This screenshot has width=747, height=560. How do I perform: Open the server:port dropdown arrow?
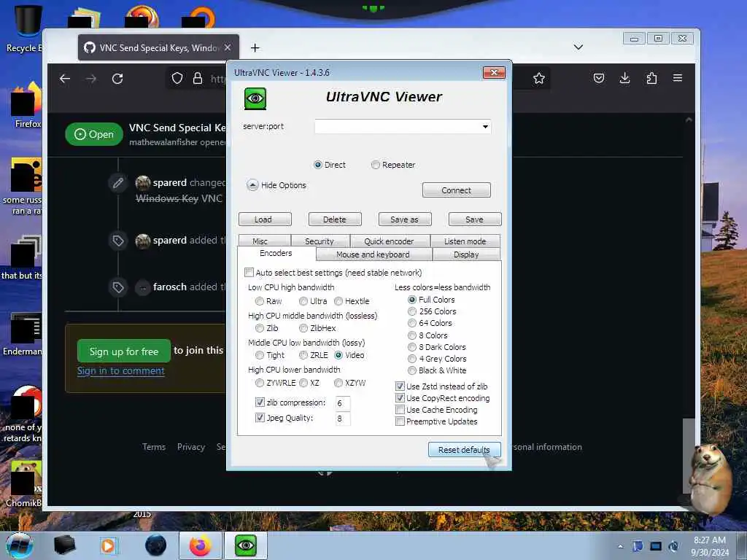(x=485, y=127)
